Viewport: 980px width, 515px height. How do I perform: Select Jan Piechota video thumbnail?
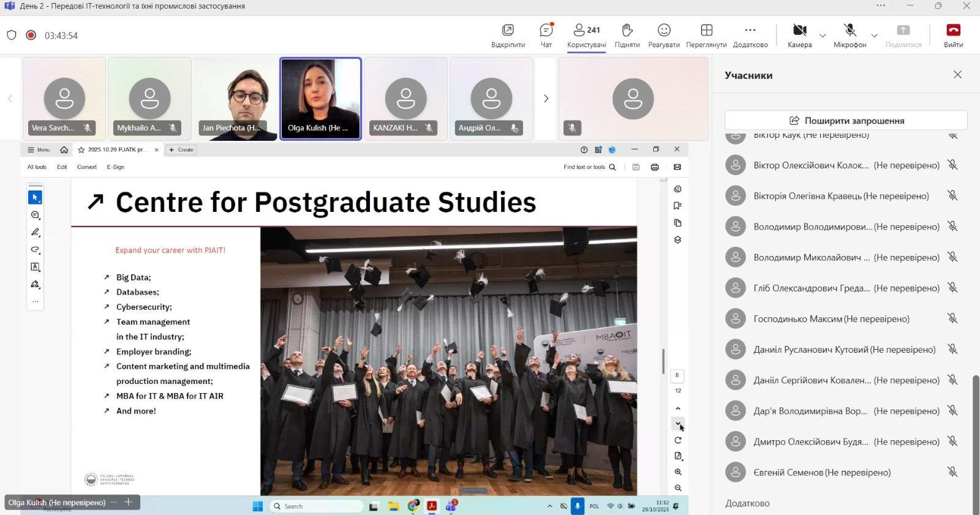point(235,98)
